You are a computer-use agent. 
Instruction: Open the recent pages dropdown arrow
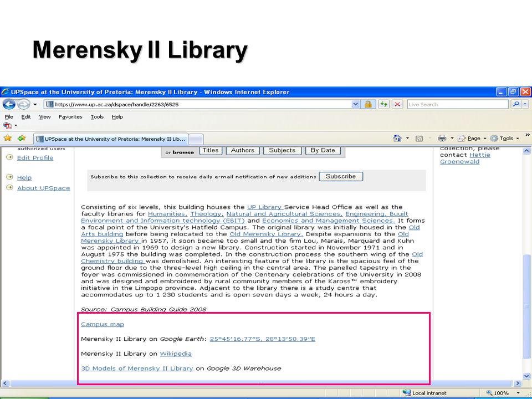point(35,105)
